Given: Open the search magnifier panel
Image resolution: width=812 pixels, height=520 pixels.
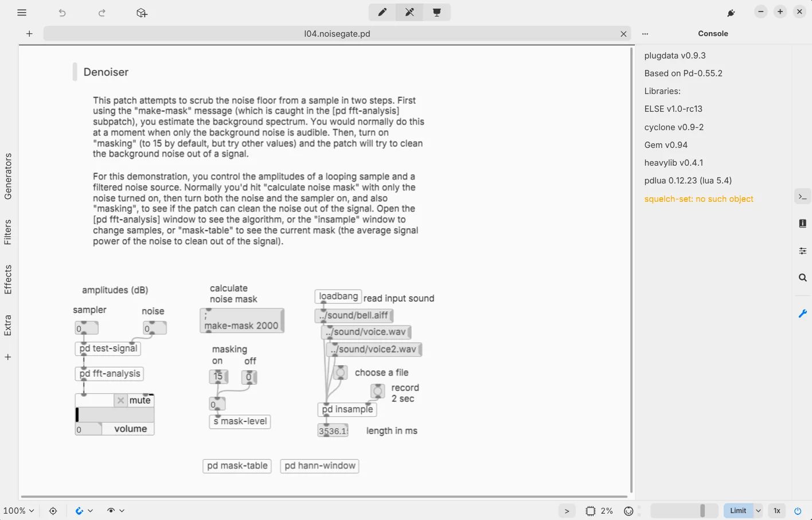Looking at the screenshot, I should pos(803,277).
